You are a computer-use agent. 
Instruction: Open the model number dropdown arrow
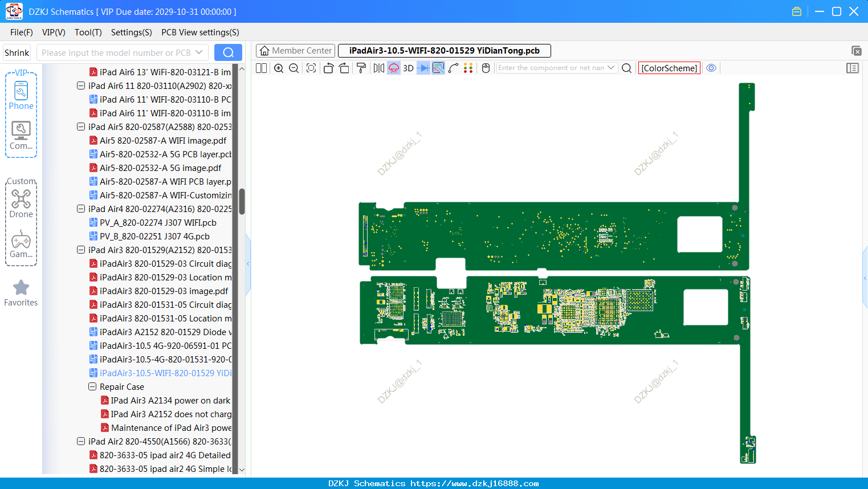(199, 52)
